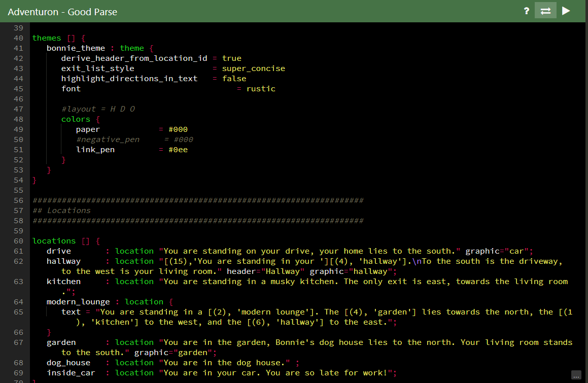Place cursor on the #000 paper color value

(x=178, y=129)
